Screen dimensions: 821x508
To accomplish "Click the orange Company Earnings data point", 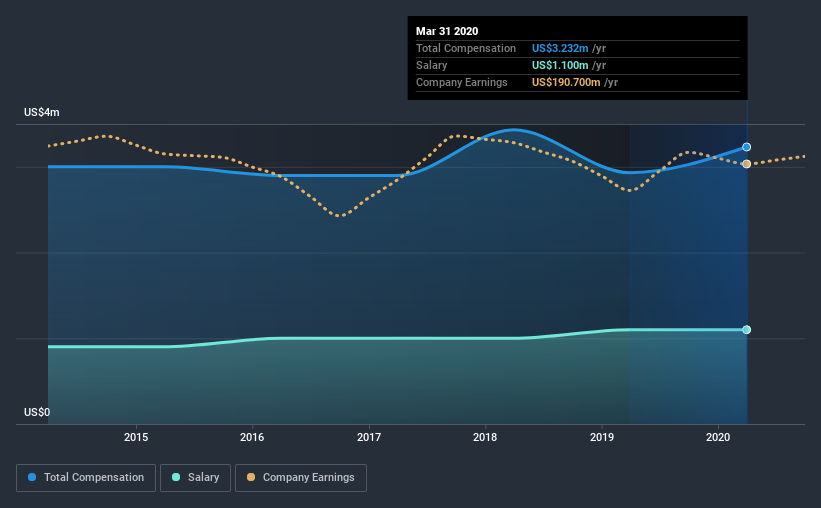I will [747, 164].
